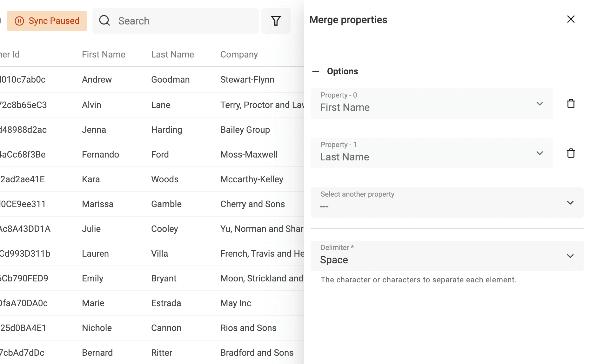Image resolution: width=590 pixels, height=364 pixels.
Task: Click the Sync Paused button
Action: tap(47, 21)
